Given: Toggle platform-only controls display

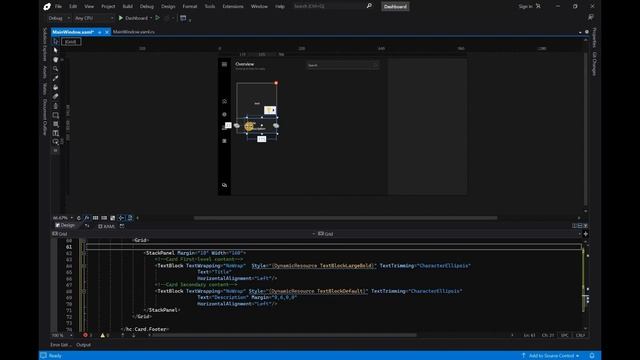Looking at the screenshot, I should [x=130, y=218].
